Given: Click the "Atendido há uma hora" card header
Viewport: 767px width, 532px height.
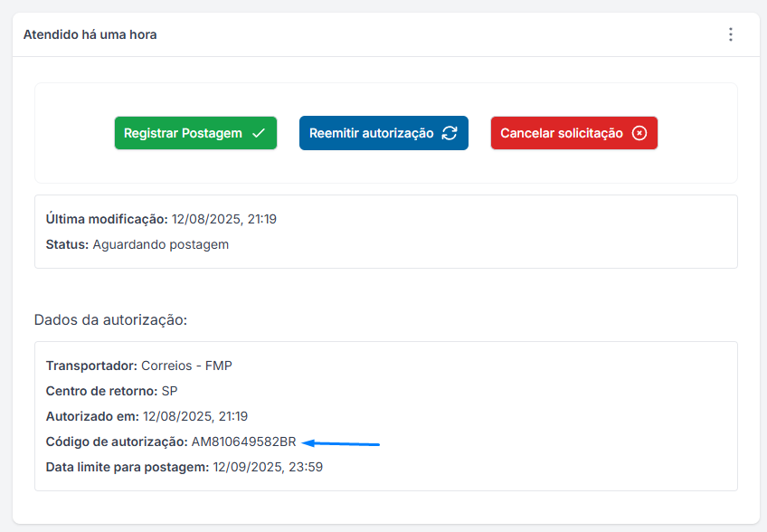Looking at the screenshot, I should coord(90,34).
